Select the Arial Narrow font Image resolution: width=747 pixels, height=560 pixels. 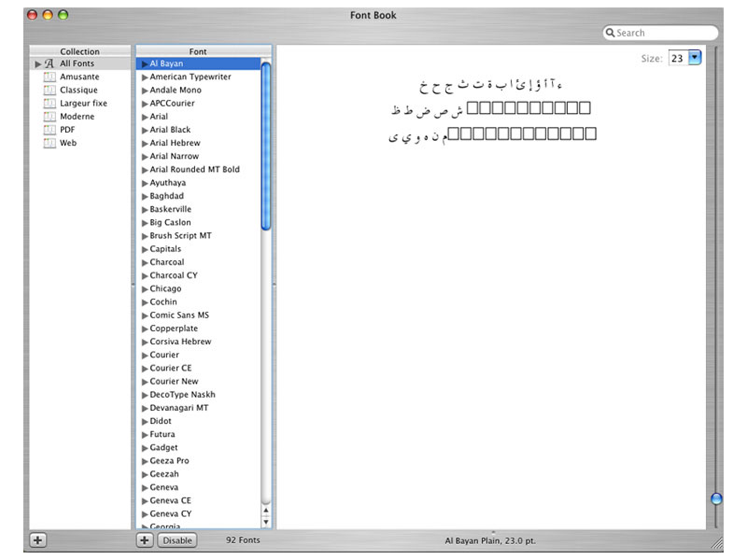click(175, 156)
